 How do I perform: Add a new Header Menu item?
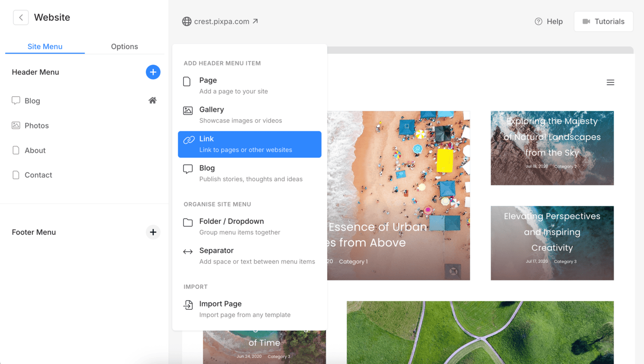153,72
